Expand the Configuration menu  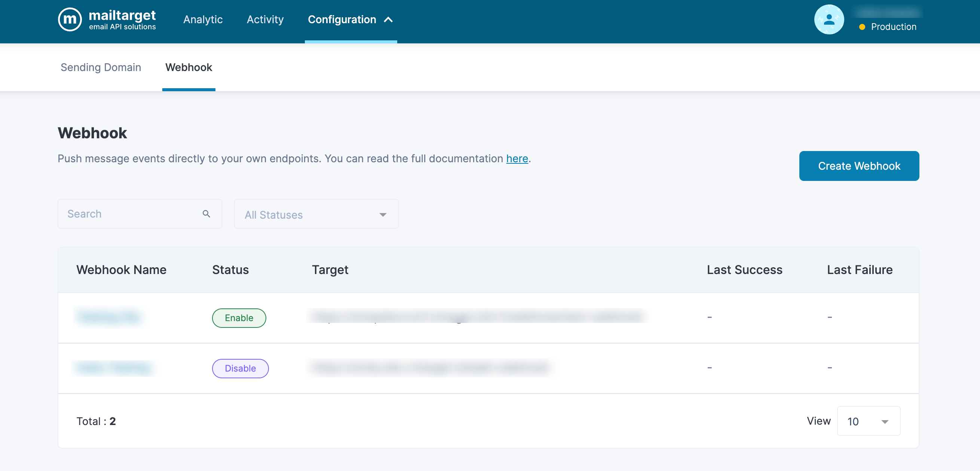(x=342, y=20)
